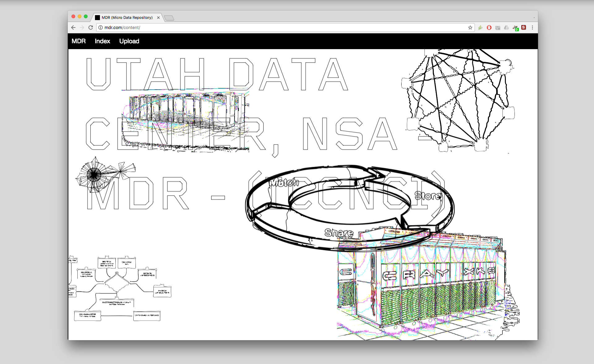Open Chrome three-dot menu
Viewport: 594px width, 364px height.
click(532, 28)
